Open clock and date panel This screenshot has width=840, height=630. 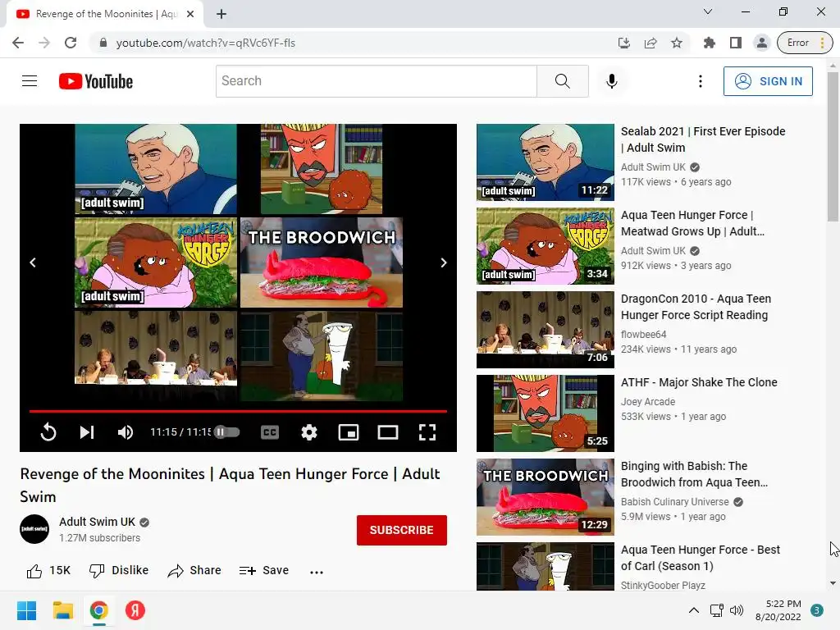coord(778,610)
